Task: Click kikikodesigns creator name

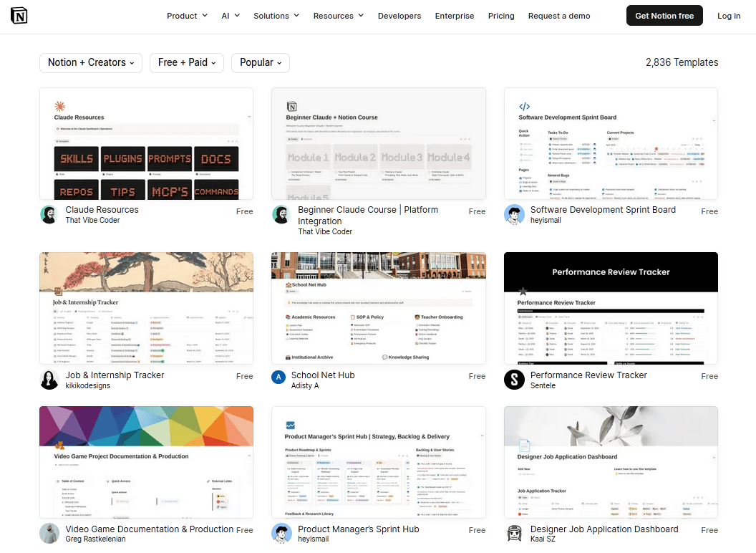Action: tap(88, 385)
